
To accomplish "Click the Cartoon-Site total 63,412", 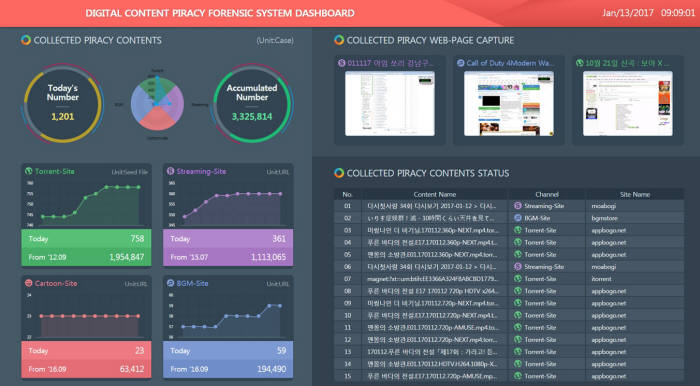I will 132,369.
